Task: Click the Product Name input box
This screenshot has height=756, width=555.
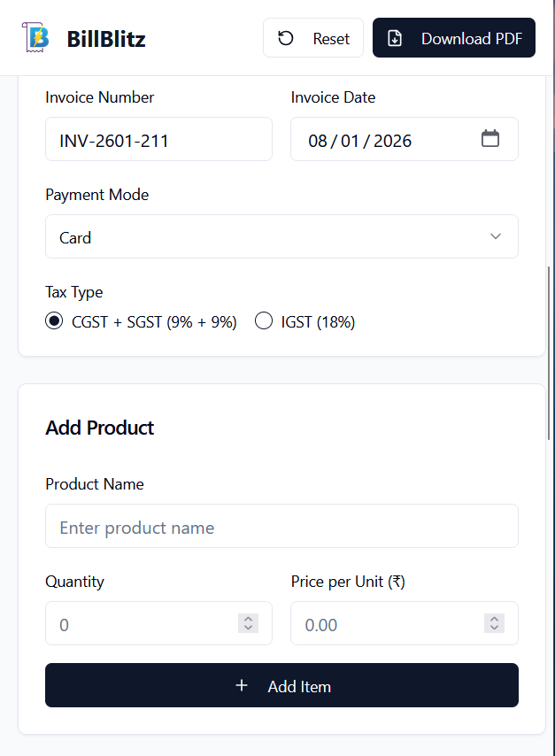Action: 281,527
